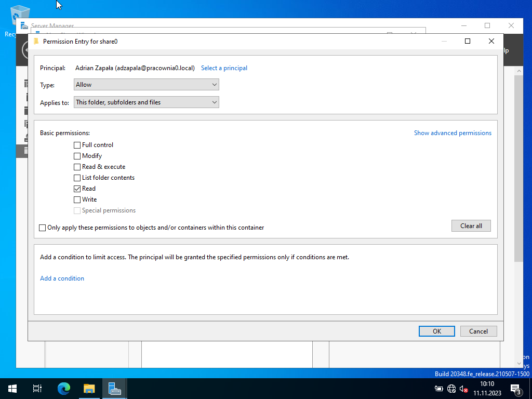532x399 pixels.
Task: Click the 'Select a principal' link
Action: pos(224,68)
